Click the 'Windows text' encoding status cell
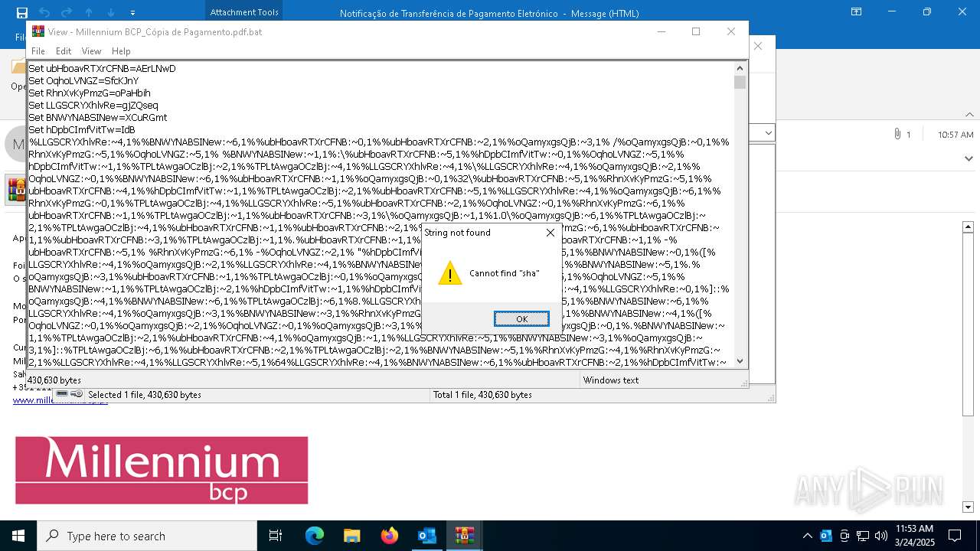 610,380
